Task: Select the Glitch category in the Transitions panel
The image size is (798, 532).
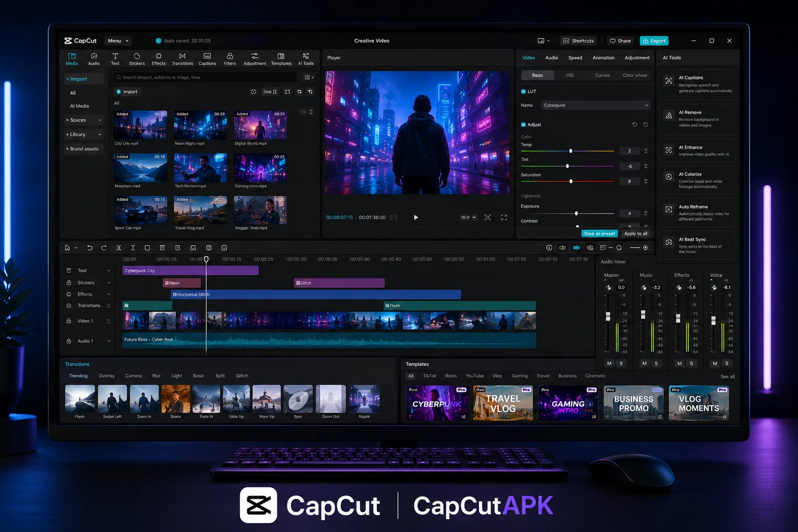Action: coord(242,376)
